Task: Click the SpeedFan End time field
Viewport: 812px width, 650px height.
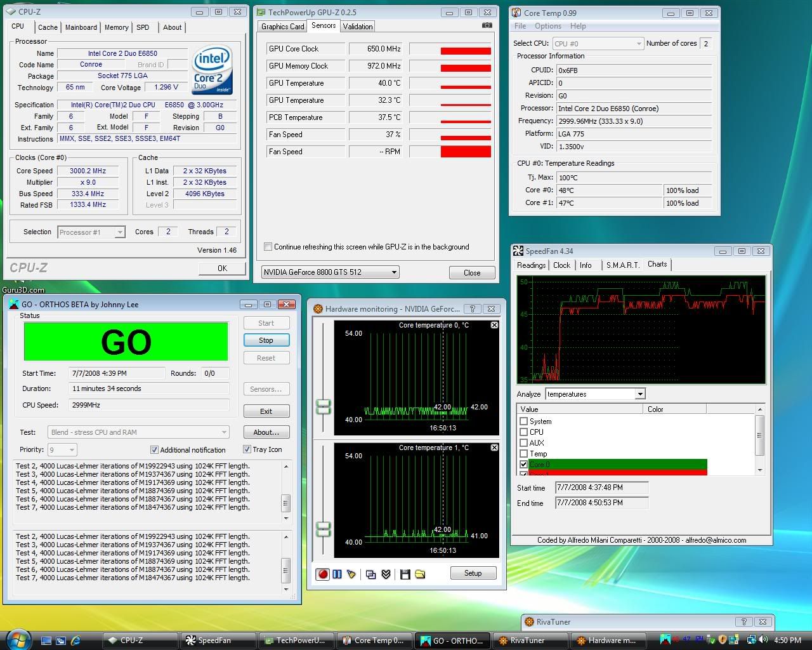Action: click(x=601, y=503)
